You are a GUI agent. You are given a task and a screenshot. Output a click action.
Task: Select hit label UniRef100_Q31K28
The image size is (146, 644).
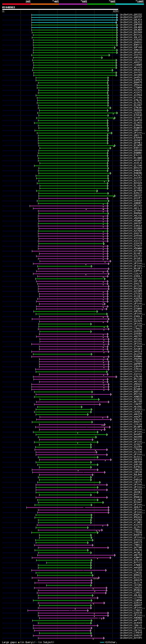click(x=131, y=244)
